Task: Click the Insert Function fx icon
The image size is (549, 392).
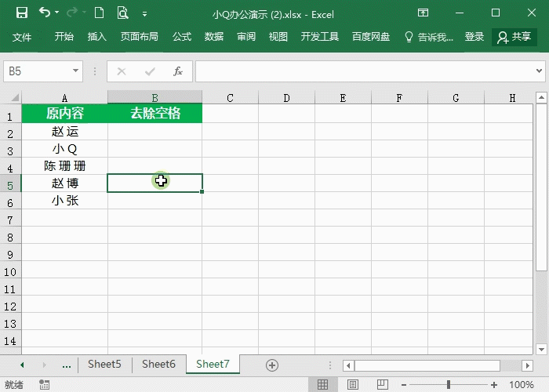Action: click(x=178, y=71)
